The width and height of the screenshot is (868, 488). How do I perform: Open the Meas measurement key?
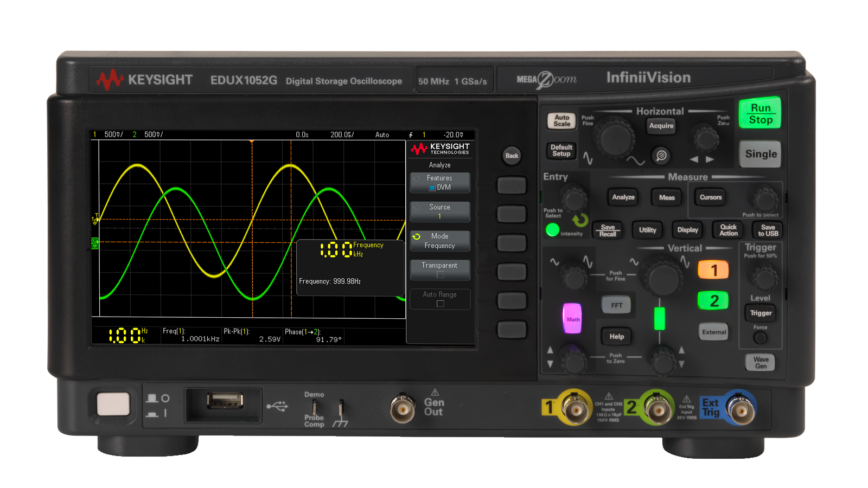tap(667, 197)
